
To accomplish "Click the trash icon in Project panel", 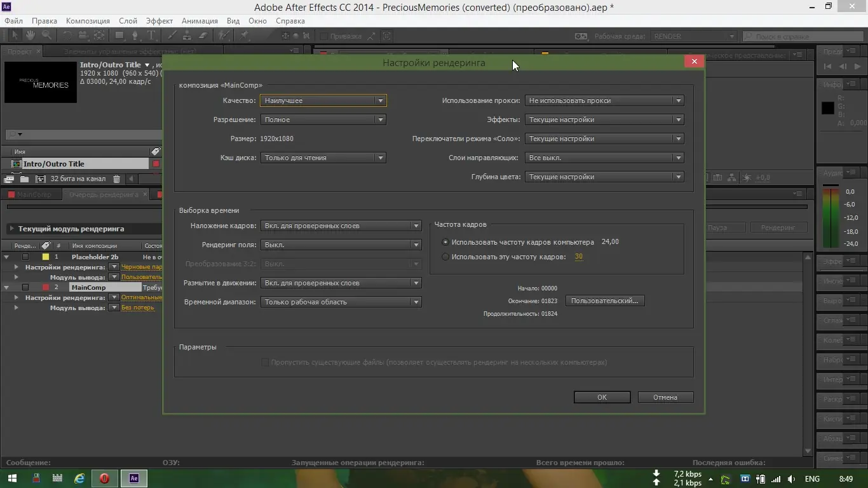I will [x=116, y=179].
